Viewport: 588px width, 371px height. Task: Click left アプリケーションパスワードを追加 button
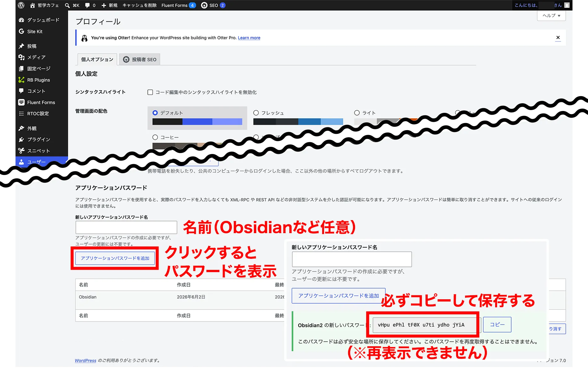click(115, 258)
